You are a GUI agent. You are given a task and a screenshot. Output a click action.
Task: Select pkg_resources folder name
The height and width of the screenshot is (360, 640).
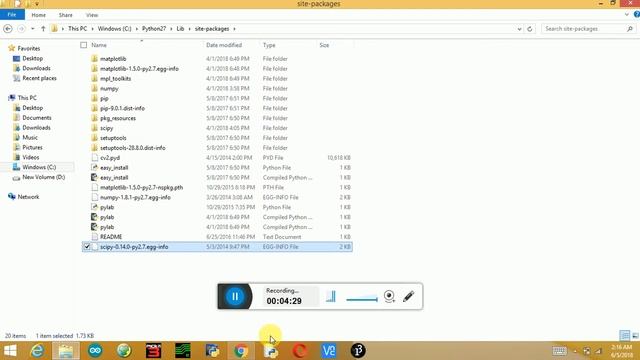[x=118, y=118]
